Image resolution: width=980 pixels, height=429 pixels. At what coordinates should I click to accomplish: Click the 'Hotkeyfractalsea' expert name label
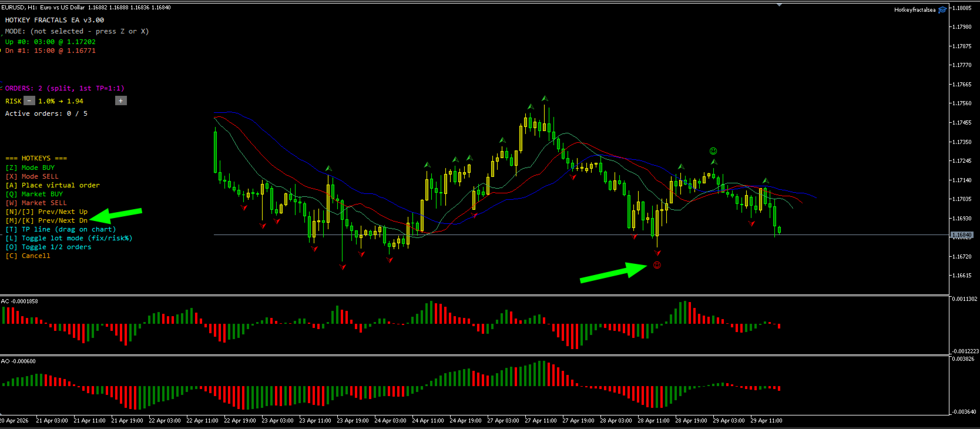coord(915,10)
